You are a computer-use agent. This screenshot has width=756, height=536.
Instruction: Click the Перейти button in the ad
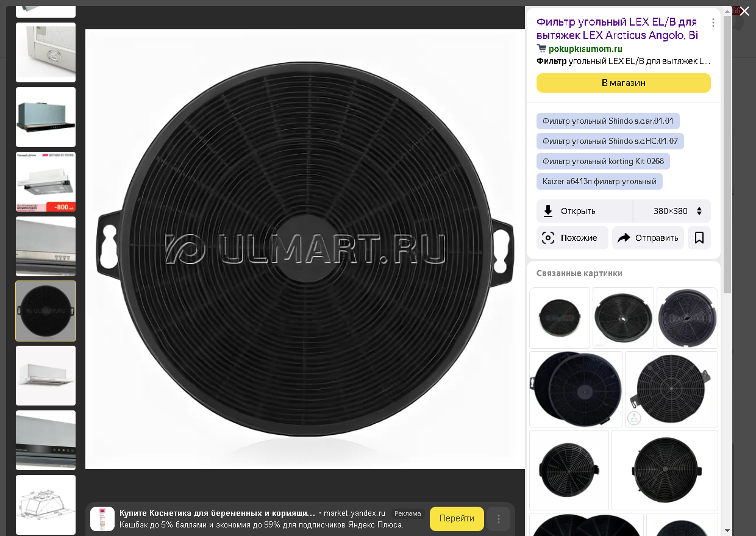(457, 519)
